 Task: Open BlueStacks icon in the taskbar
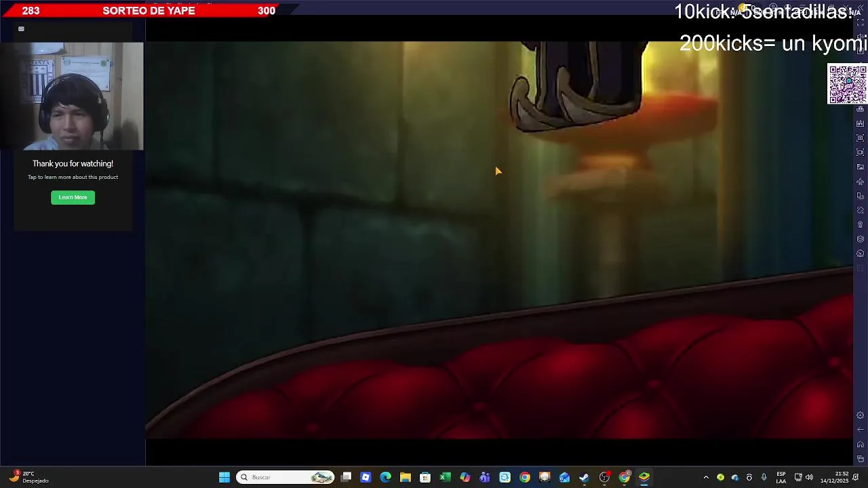coord(644,477)
